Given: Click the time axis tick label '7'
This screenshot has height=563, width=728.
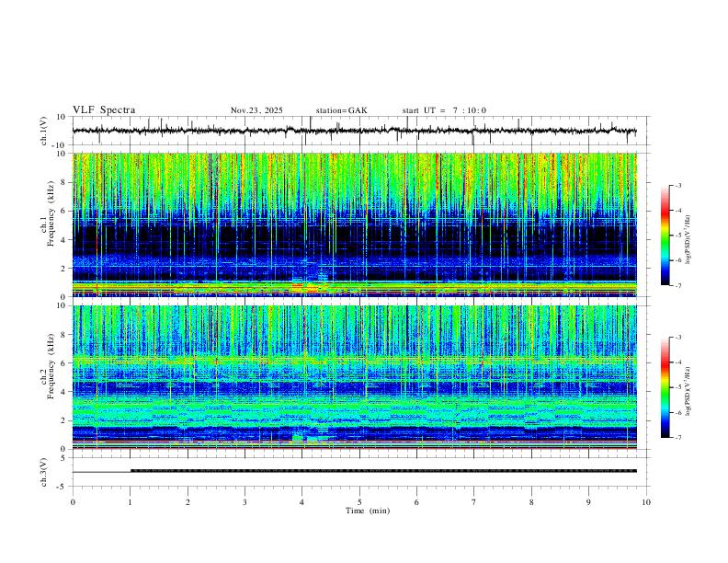Looking at the screenshot, I should pyautogui.click(x=474, y=502).
